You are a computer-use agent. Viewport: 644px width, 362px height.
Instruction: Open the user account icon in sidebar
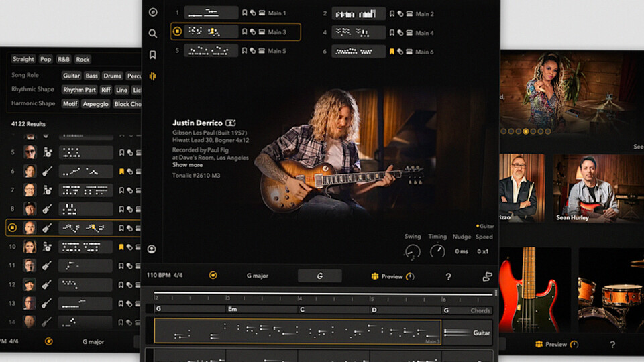point(152,249)
